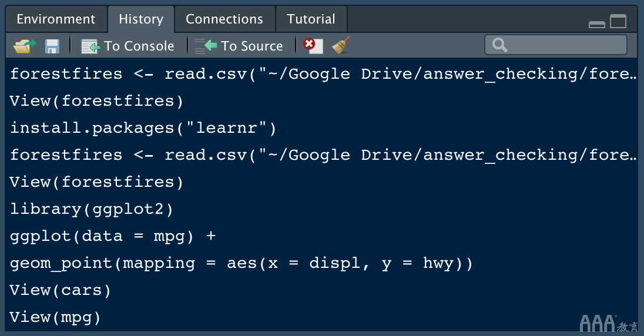
Task: Select the geom_point mapping history line
Action: coord(241,263)
